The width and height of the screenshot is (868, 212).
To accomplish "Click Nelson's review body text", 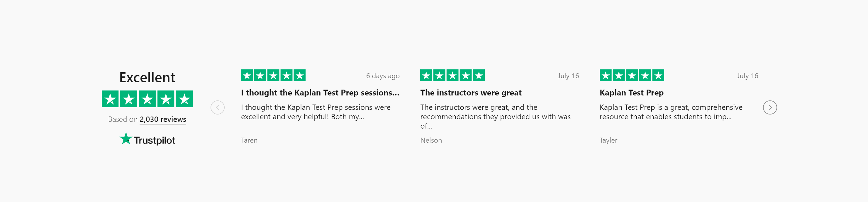I will point(495,117).
